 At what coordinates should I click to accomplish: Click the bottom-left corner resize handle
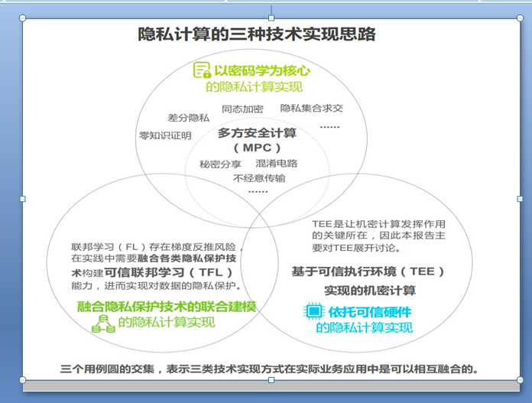click(22, 380)
